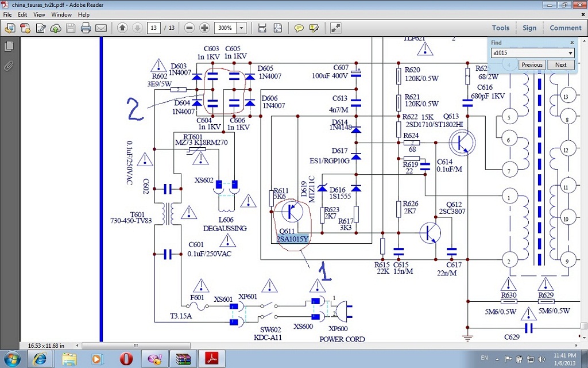
Task: Click the page number input field
Action: pos(153,28)
